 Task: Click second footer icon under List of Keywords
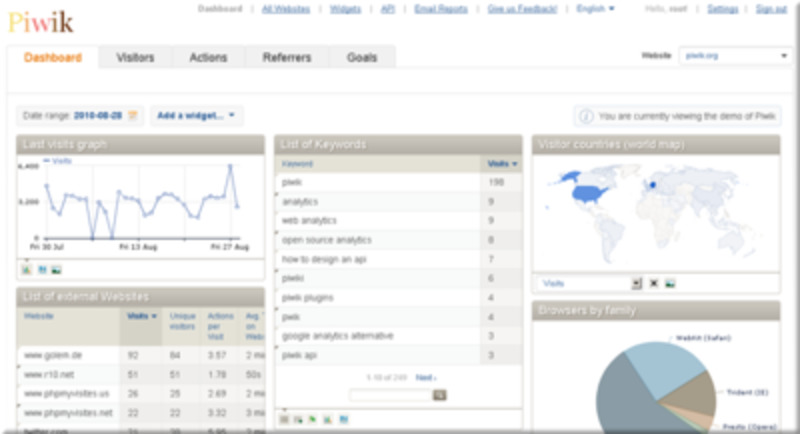click(x=298, y=419)
